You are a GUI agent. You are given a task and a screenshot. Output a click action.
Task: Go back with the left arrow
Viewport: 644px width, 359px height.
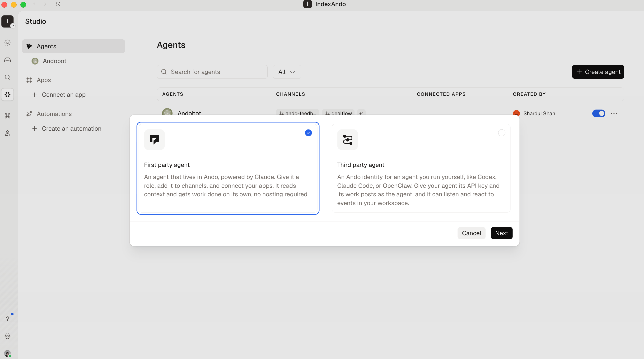pos(35,4)
